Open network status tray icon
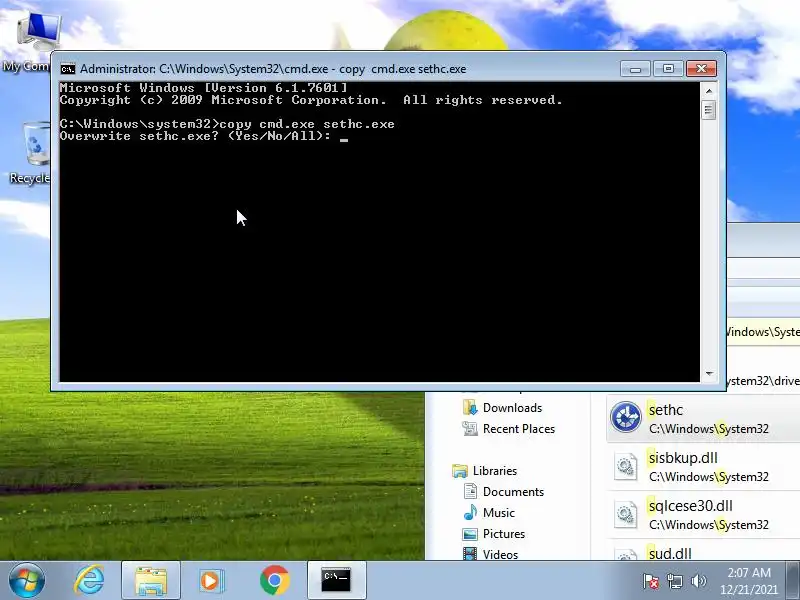800x600 pixels. (674, 581)
